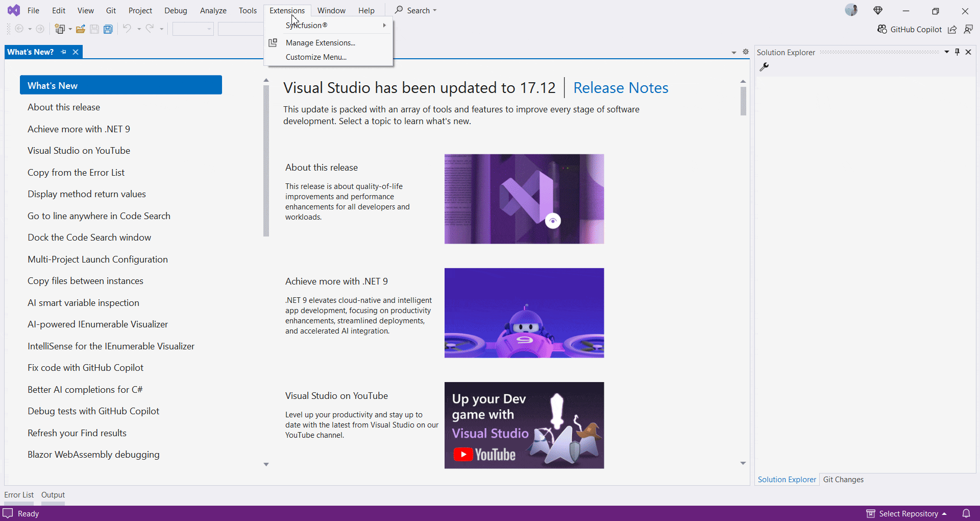Viewport: 980px width, 521px height.
Task: Open the Output tab
Action: coord(53,495)
